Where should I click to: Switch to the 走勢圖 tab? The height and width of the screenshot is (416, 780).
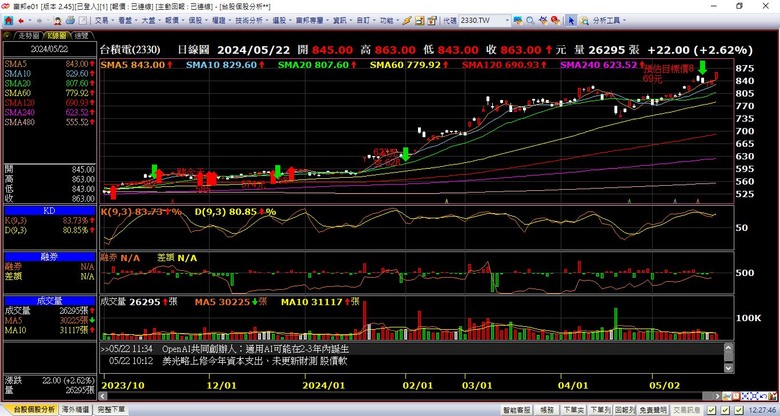coord(28,35)
